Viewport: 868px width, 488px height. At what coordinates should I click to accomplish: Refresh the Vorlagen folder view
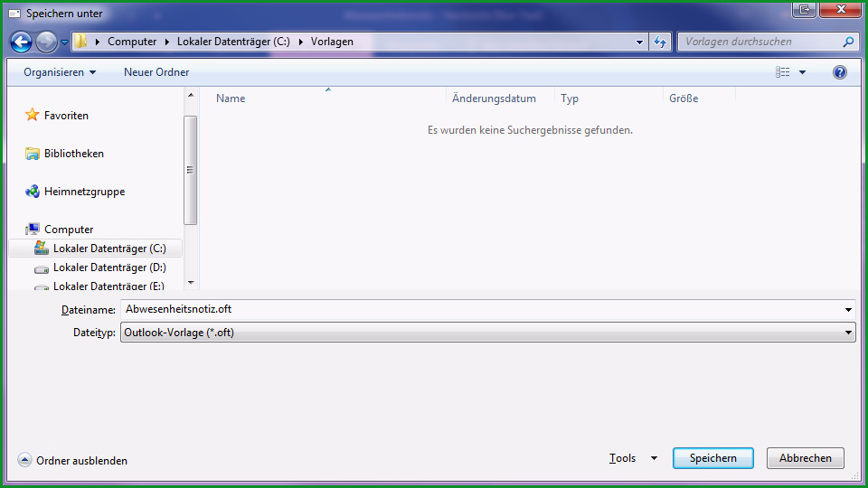pyautogui.click(x=660, y=42)
